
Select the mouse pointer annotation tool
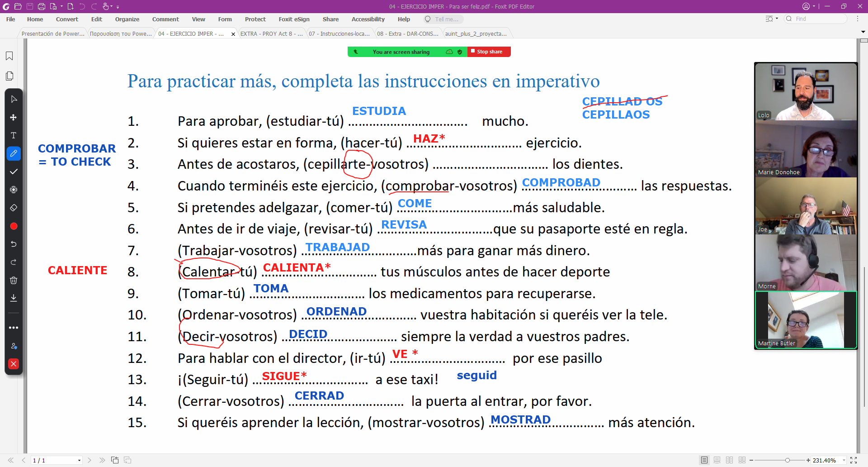pos(14,99)
